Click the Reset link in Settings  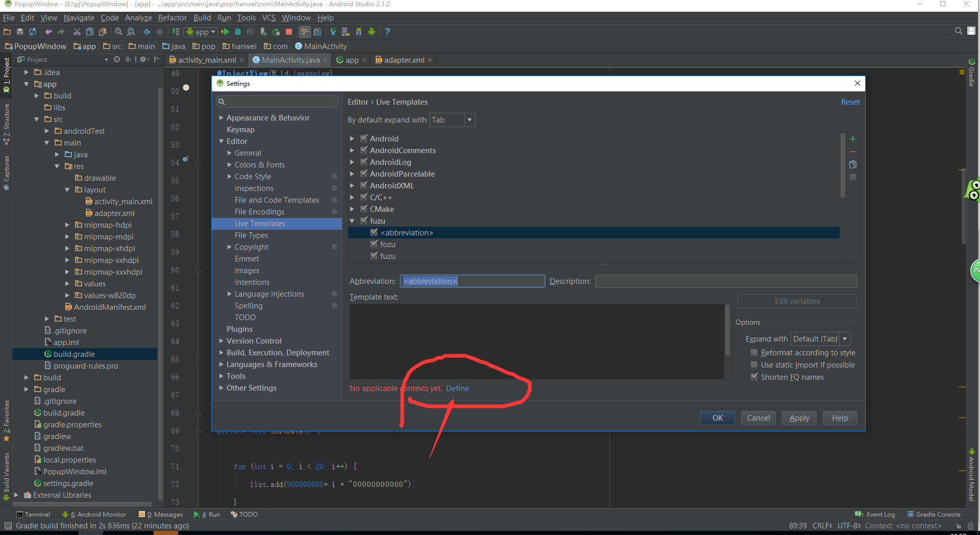[x=850, y=102]
